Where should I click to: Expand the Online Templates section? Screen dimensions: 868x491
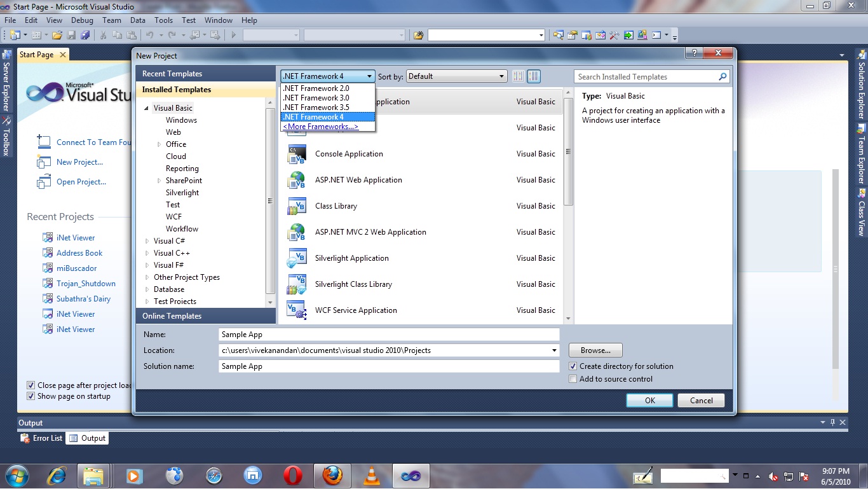(205, 316)
